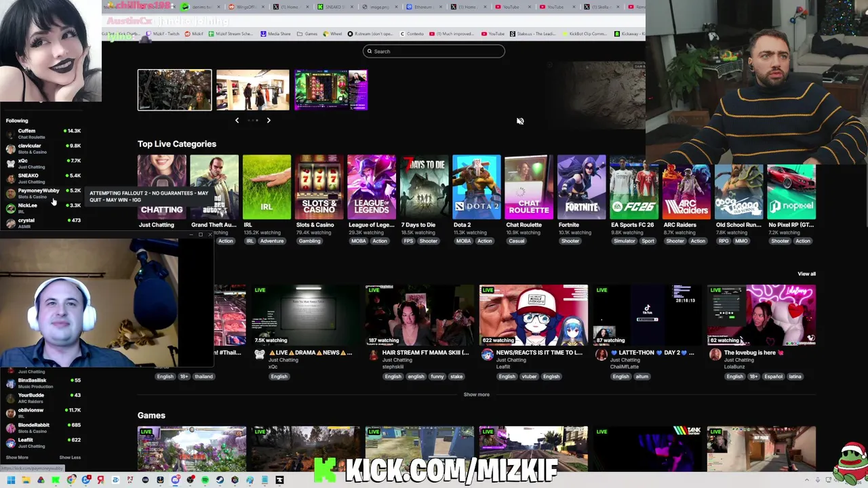Viewport: 868px width, 488px height.
Task: Open Spotify from the taskbar
Action: (205, 480)
